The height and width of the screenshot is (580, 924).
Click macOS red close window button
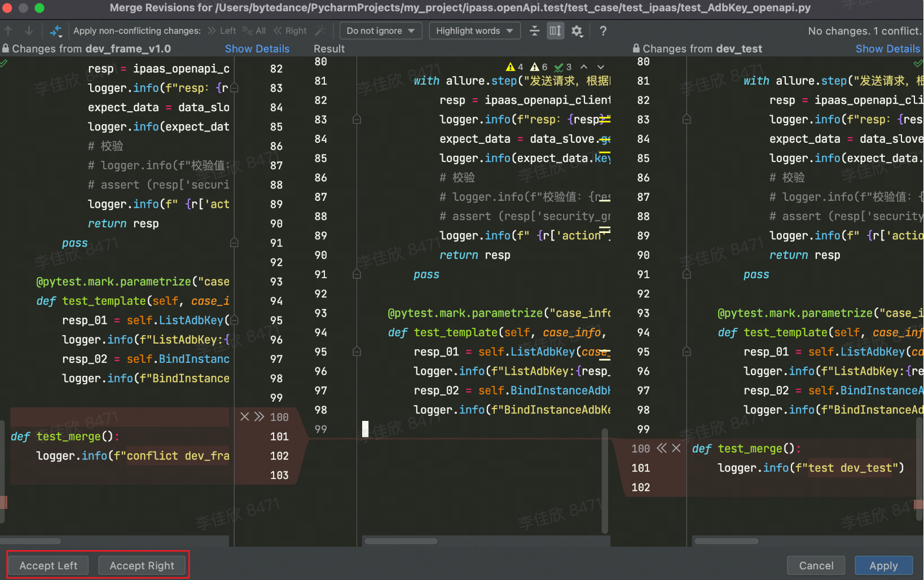pyautogui.click(x=7, y=8)
